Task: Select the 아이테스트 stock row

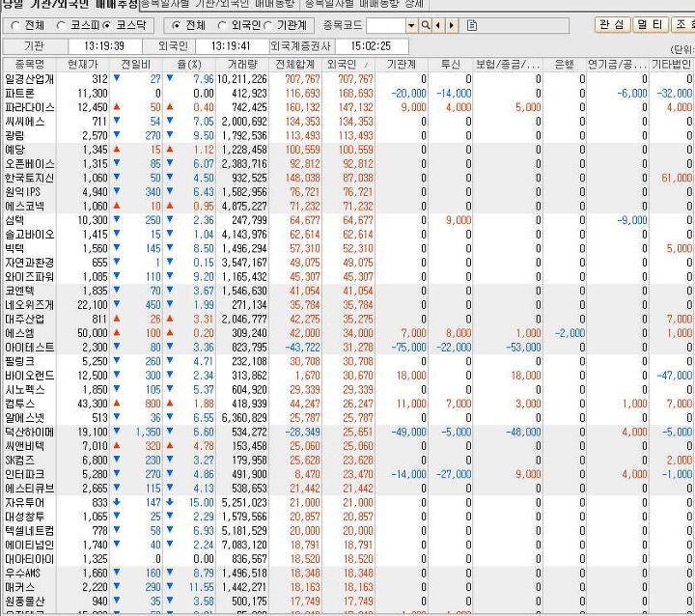Action: (x=347, y=348)
